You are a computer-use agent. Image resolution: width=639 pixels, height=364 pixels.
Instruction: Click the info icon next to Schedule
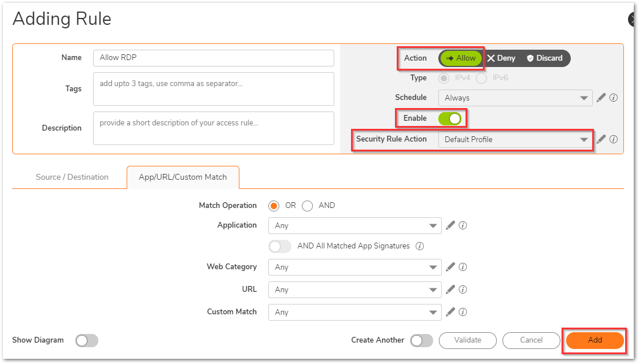(x=614, y=98)
